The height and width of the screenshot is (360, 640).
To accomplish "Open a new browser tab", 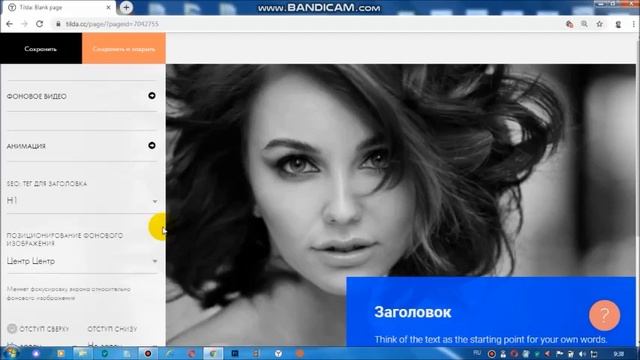I will tap(126, 7).
